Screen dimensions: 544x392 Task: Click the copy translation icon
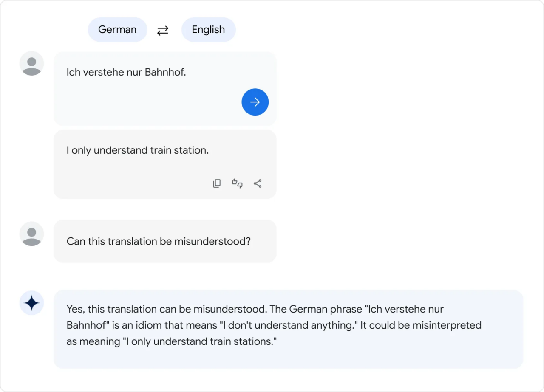(x=217, y=183)
